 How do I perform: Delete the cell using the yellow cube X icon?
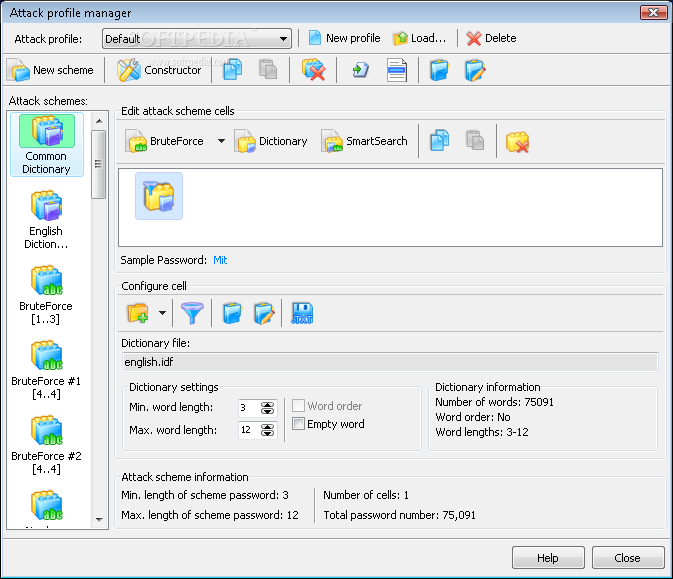click(x=517, y=142)
